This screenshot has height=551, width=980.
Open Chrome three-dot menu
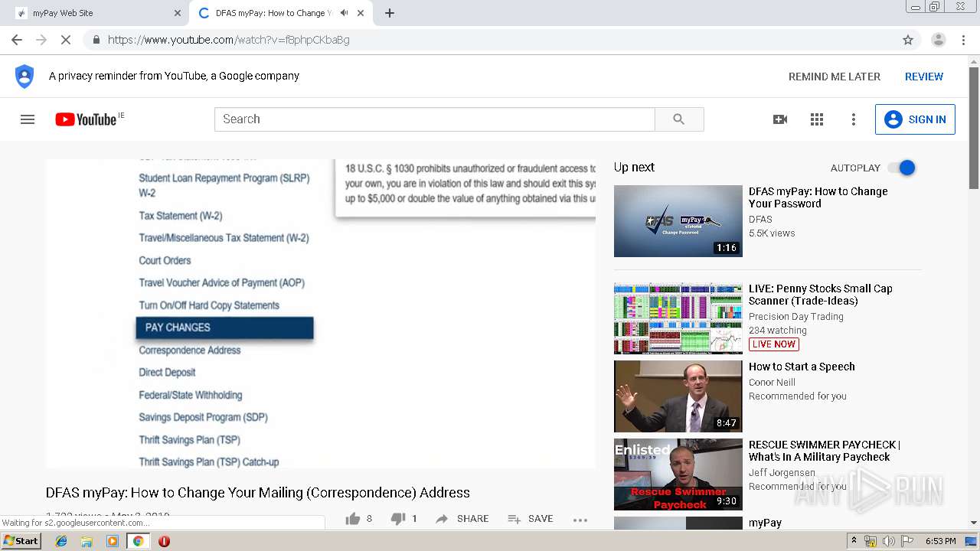coord(964,40)
